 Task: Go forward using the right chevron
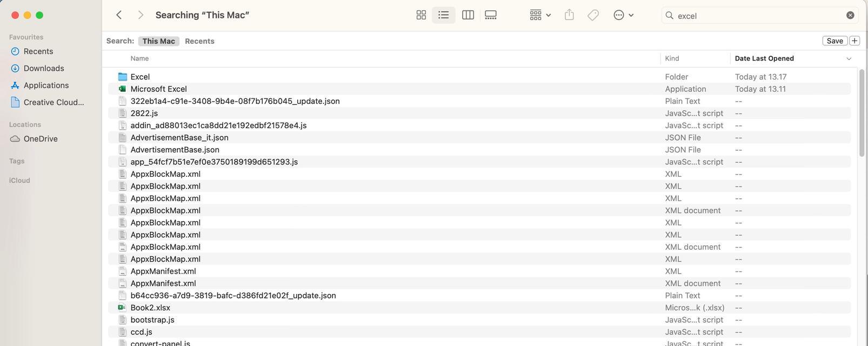[x=141, y=15]
